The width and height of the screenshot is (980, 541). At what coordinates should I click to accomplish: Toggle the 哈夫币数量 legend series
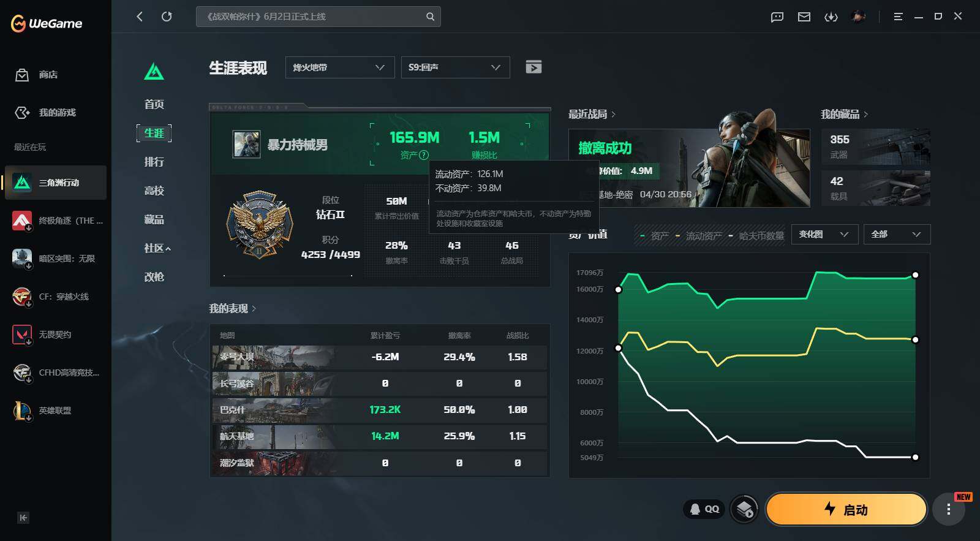[756, 236]
